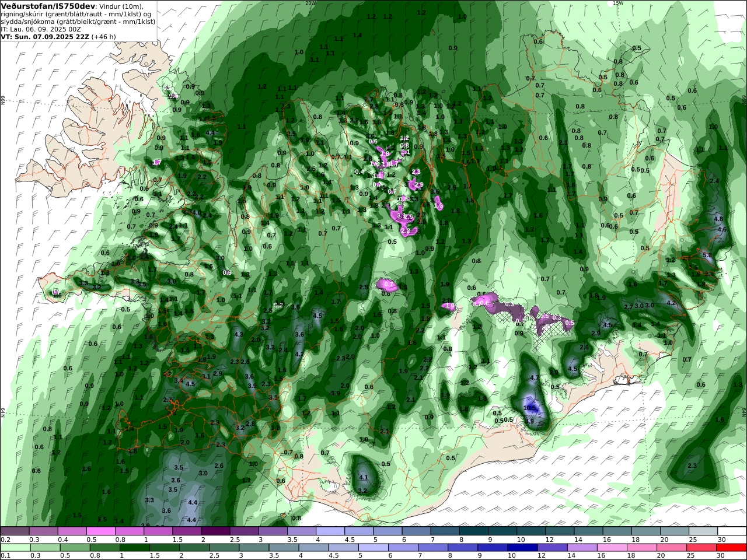The image size is (747, 560).
Task: Select the pale lavender 4 snow legend swatch
Action: point(330,531)
